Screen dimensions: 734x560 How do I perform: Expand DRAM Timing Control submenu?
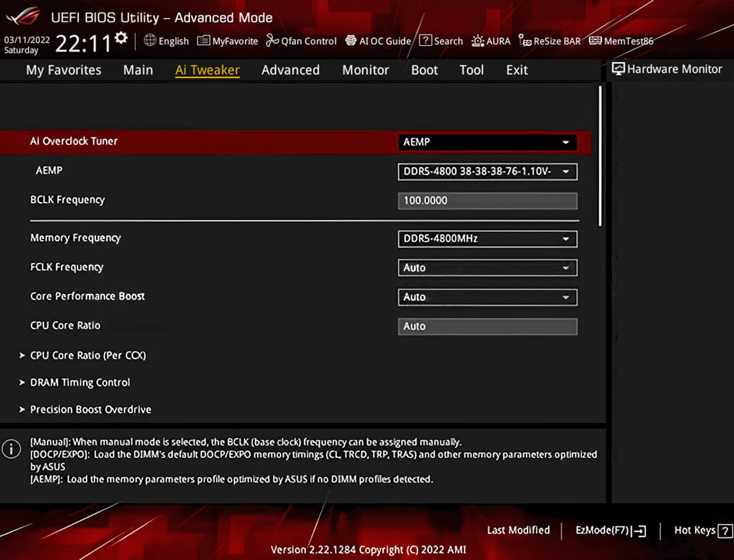[x=75, y=382]
